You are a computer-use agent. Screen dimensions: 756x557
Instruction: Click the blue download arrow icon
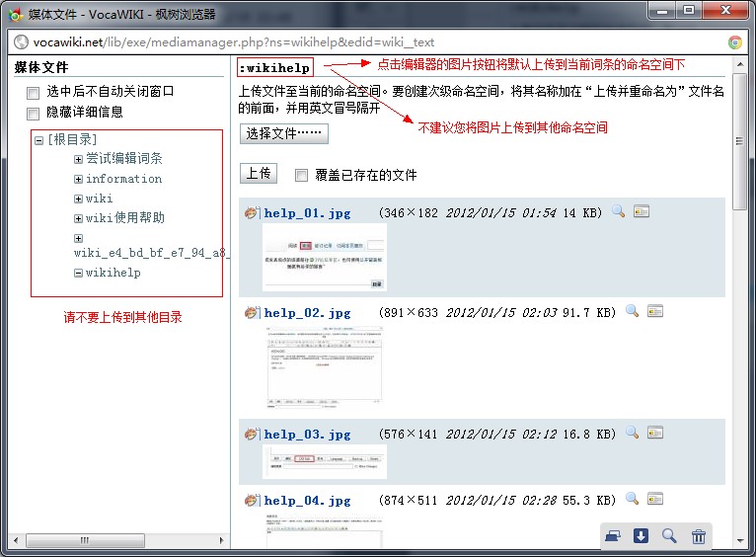[x=641, y=536]
